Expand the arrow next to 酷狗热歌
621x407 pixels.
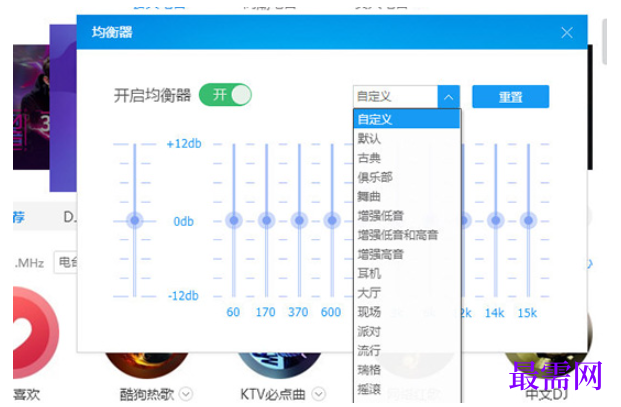click(x=186, y=394)
